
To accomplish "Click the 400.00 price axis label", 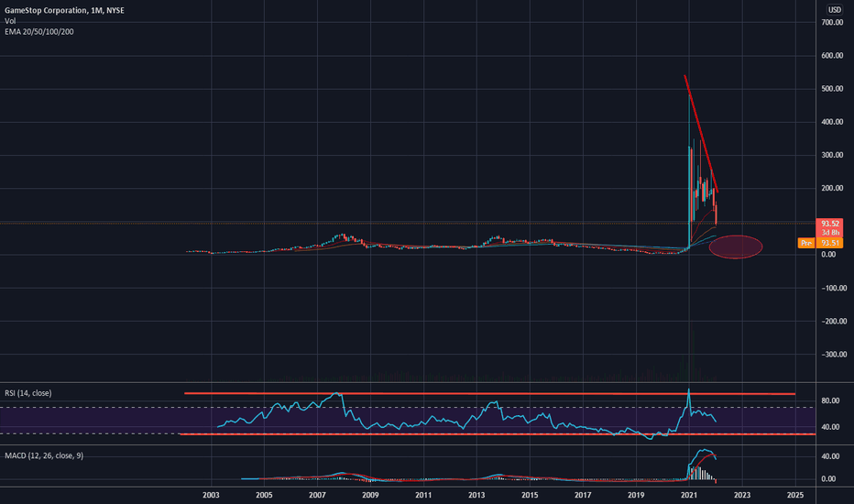I will (832, 122).
